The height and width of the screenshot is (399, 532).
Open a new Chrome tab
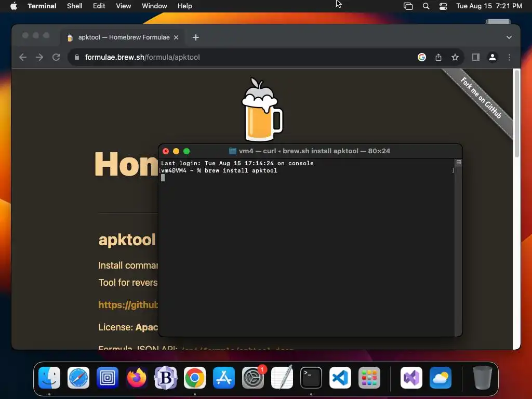pyautogui.click(x=196, y=37)
